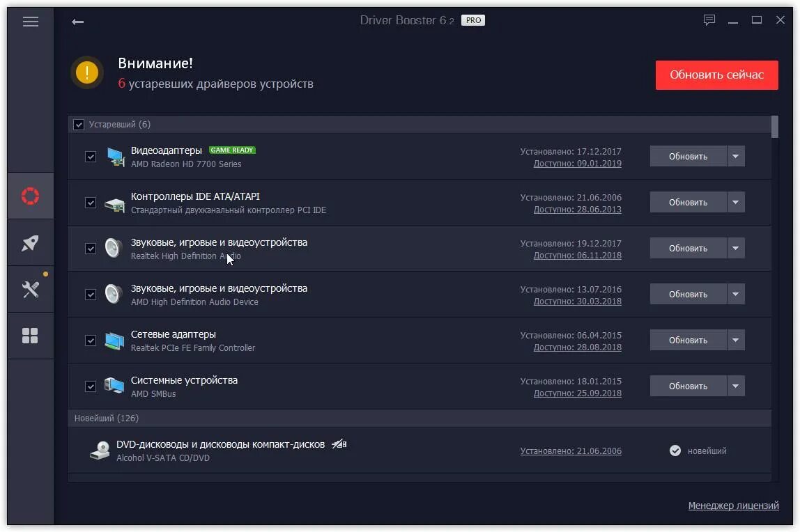Expand dropdown arrow for Realtek Audio update

(736, 248)
